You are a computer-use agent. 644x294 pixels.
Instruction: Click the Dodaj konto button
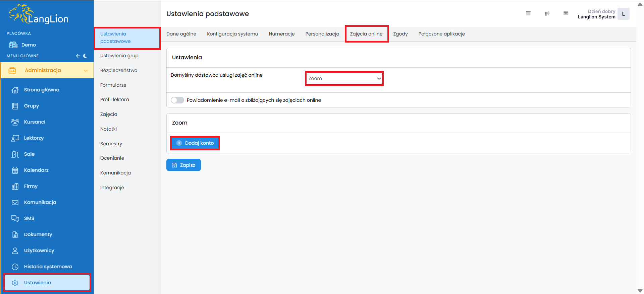[x=195, y=143]
